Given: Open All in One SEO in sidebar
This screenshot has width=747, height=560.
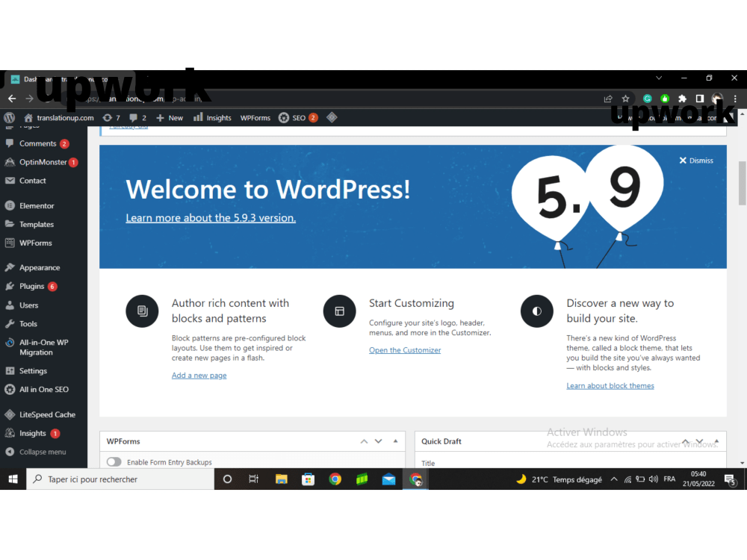Looking at the screenshot, I should tap(43, 389).
